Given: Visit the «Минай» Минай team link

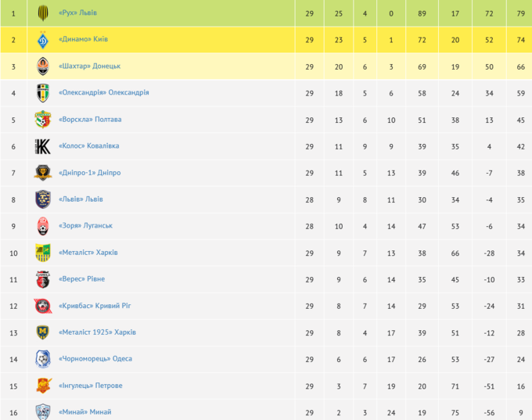Looking at the screenshot, I should click(x=84, y=412).
